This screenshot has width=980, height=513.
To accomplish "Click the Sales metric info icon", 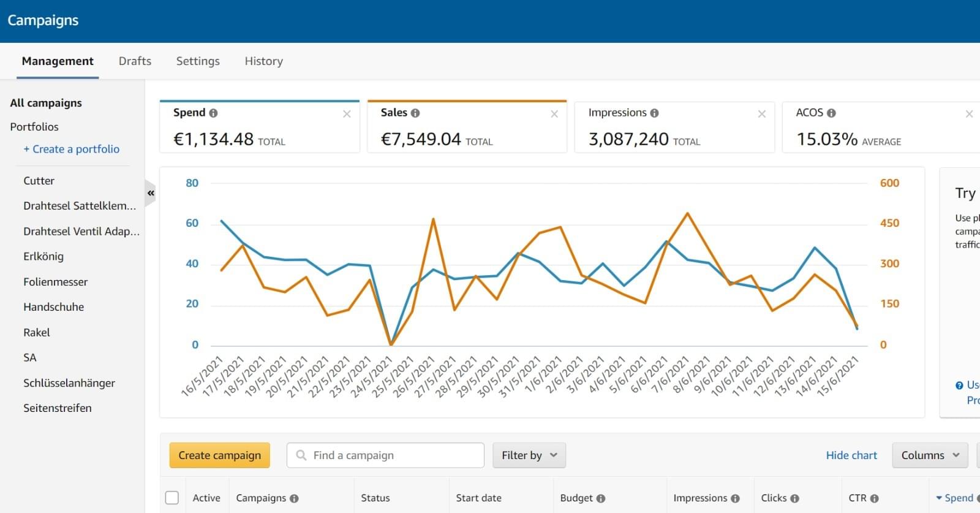I will (x=415, y=113).
